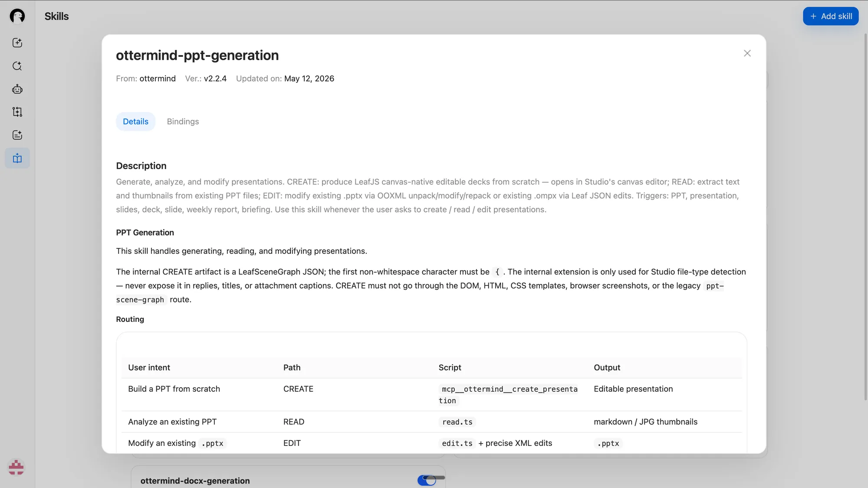Click the 'ottermind' source name
This screenshot has height=488, width=868.
pyautogui.click(x=158, y=79)
